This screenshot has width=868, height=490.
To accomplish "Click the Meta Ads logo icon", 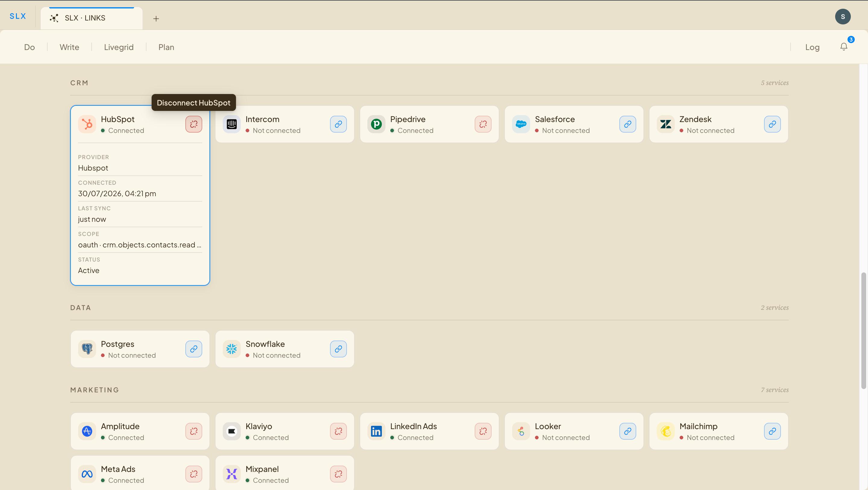I will pos(87,474).
